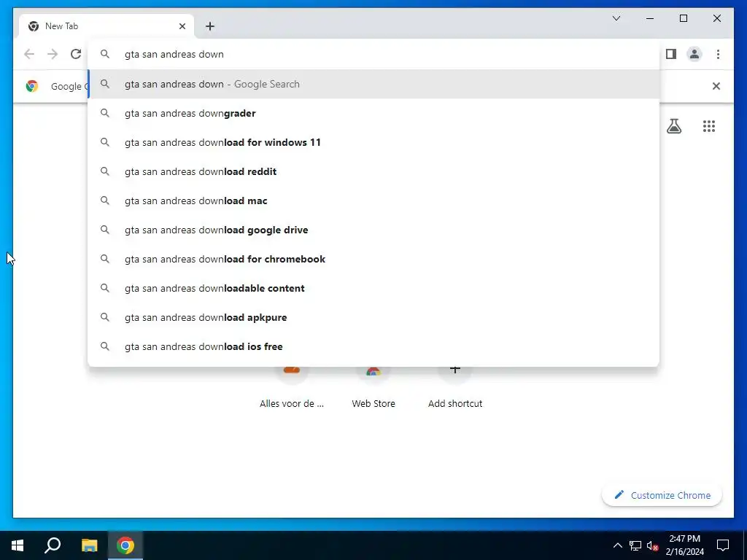Open the taskbar clock and date

[x=684, y=545]
